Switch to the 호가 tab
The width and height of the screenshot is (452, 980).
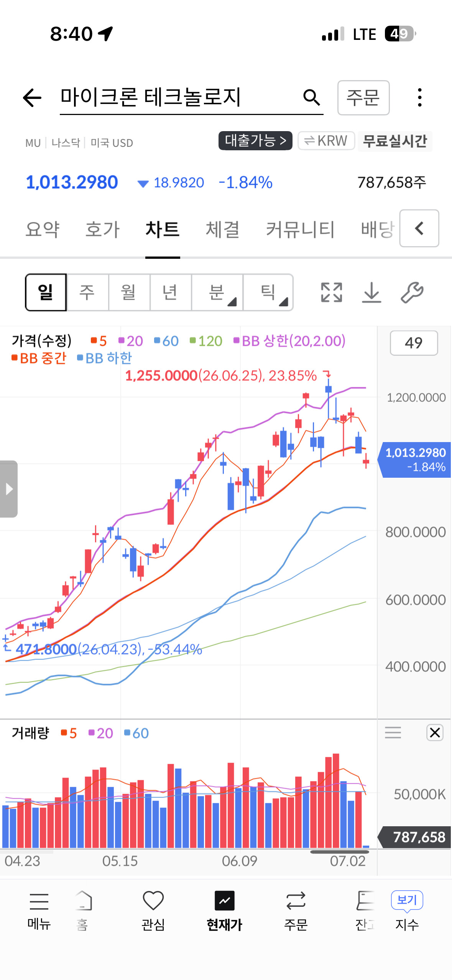point(102,229)
